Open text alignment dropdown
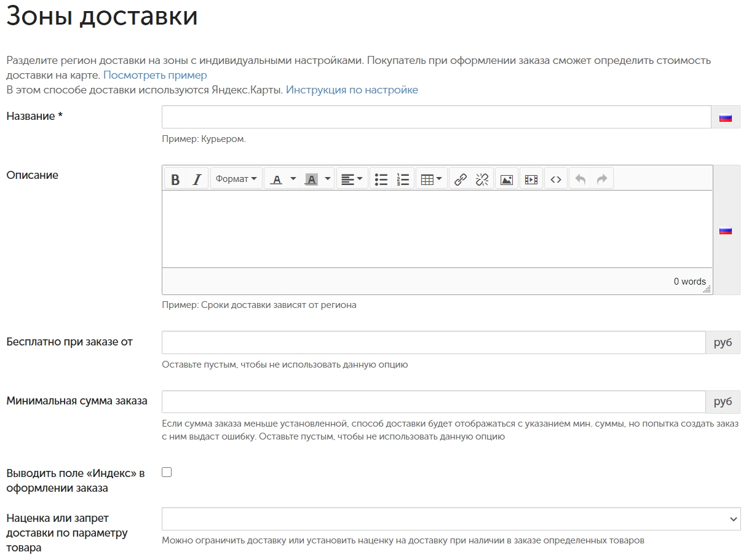Viewport: 749px width, 560px height. [352, 179]
